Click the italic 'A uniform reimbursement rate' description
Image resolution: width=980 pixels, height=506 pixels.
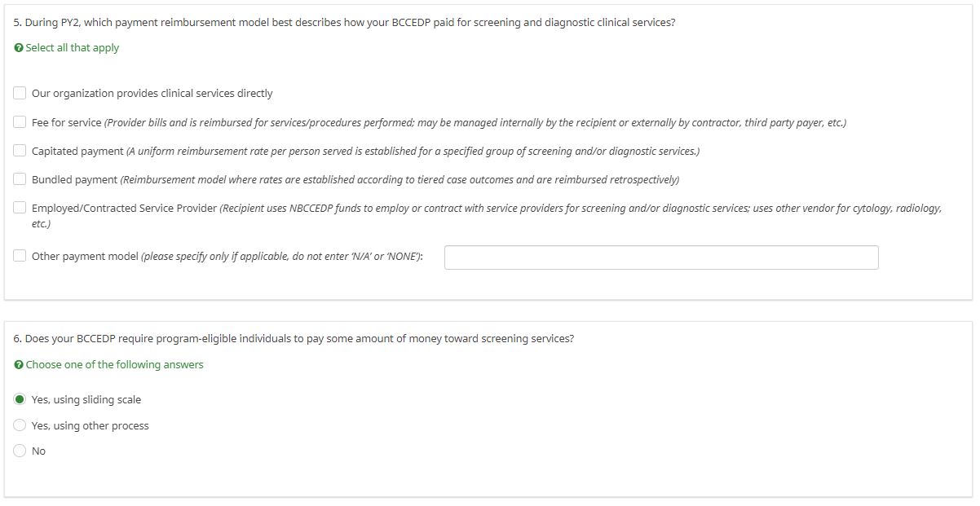(413, 152)
